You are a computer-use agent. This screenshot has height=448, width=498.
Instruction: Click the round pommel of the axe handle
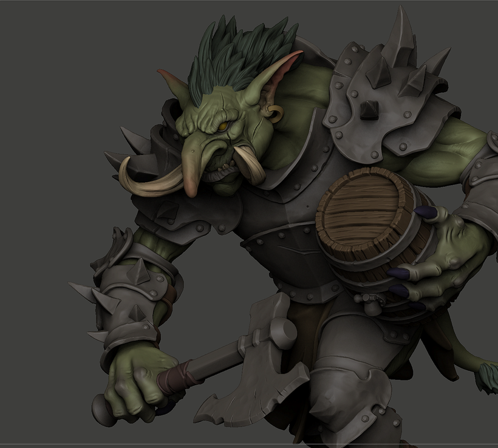tap(101, 407)
